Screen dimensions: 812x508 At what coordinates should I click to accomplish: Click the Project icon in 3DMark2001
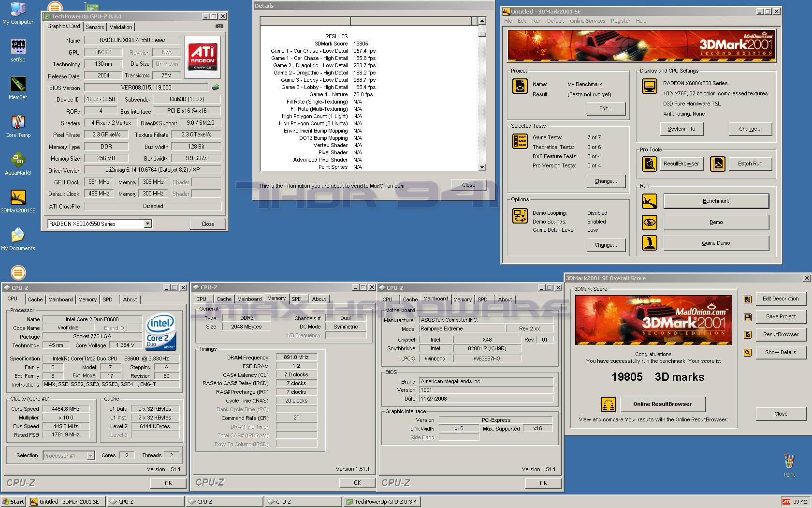pos(520,86)
